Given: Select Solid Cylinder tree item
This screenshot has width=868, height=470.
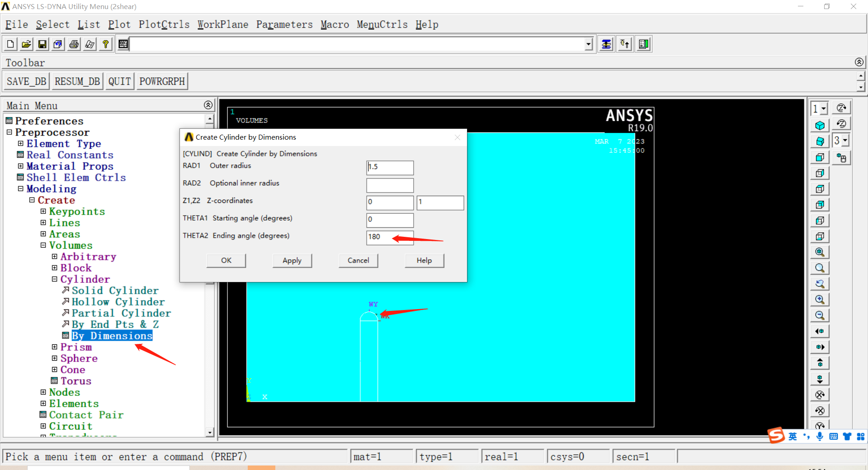Looking at the screenshot, I should coord(115,290).
